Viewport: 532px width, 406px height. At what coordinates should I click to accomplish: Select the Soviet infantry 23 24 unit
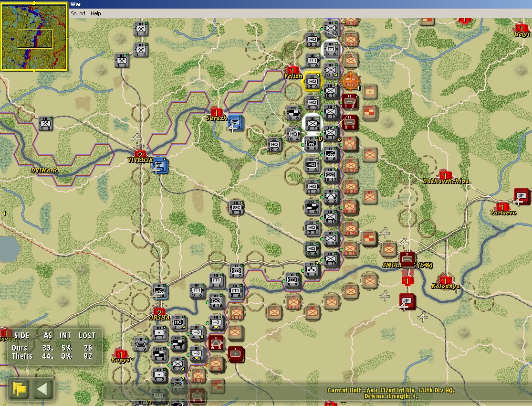(x=351, y=187)
